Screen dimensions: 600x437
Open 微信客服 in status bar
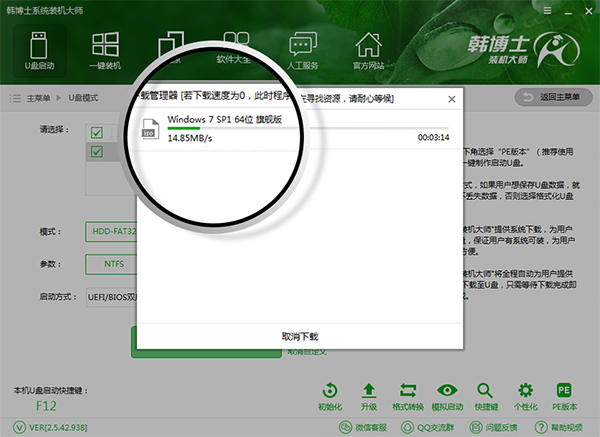tap(363, 427)
